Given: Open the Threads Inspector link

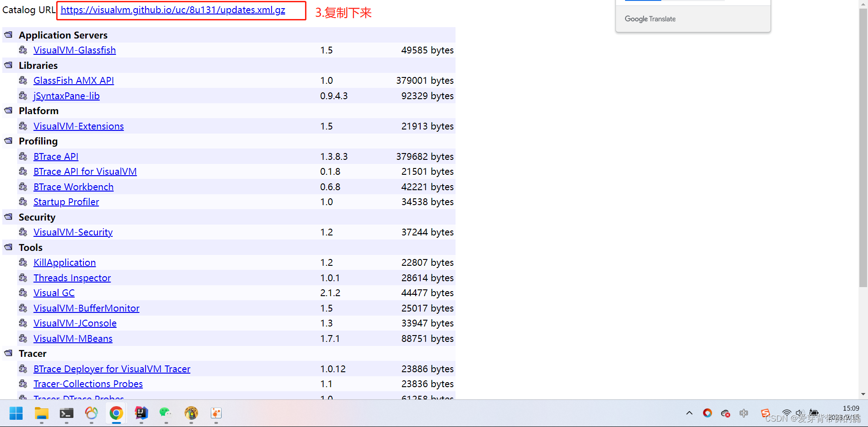Looking at the screenshot, I should [72, 278].
